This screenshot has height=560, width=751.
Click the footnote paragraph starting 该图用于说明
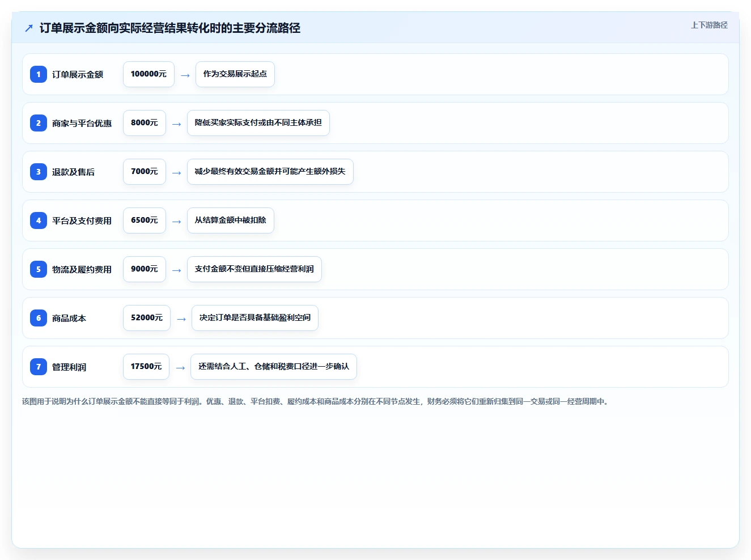click(316, 401)
